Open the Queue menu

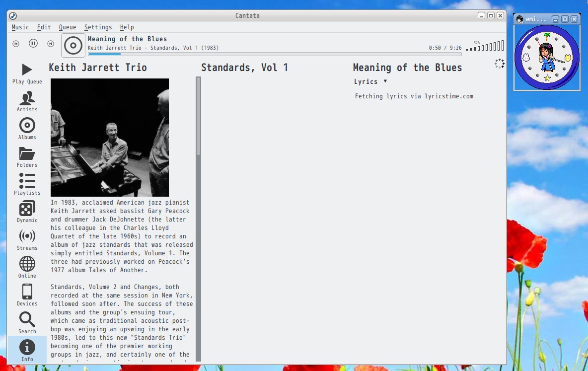tap(68, 27)
